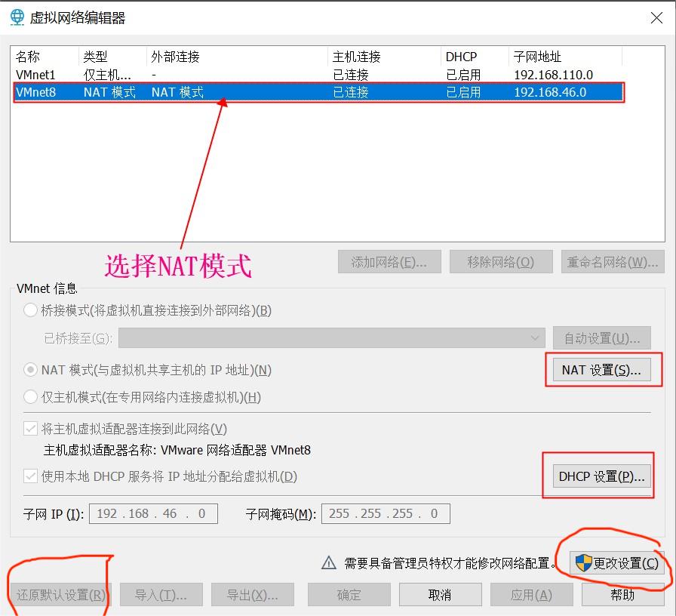Click the 取消 button

[x=440, y=595]
